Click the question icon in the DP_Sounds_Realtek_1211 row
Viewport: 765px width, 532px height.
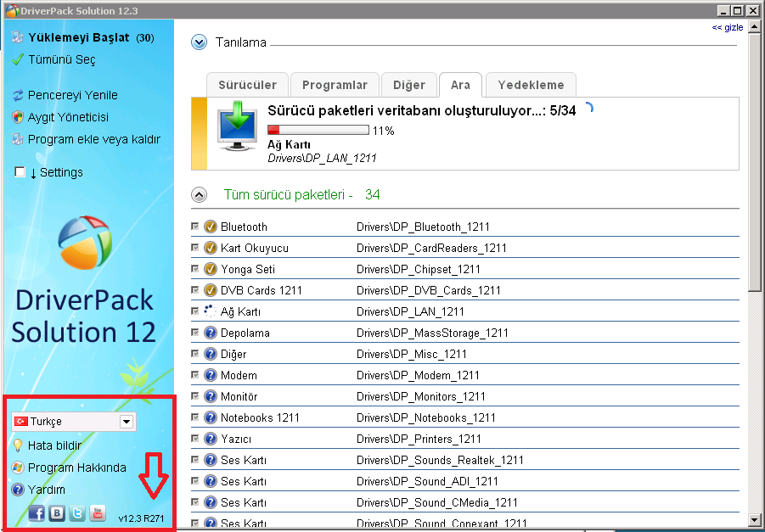coord(211,461)
